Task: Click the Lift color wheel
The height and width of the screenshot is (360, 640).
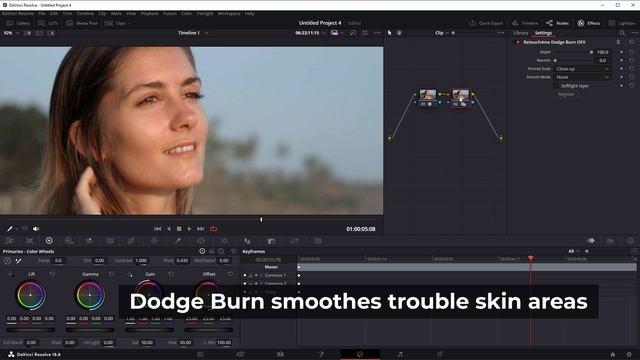Action: [31, 295]
